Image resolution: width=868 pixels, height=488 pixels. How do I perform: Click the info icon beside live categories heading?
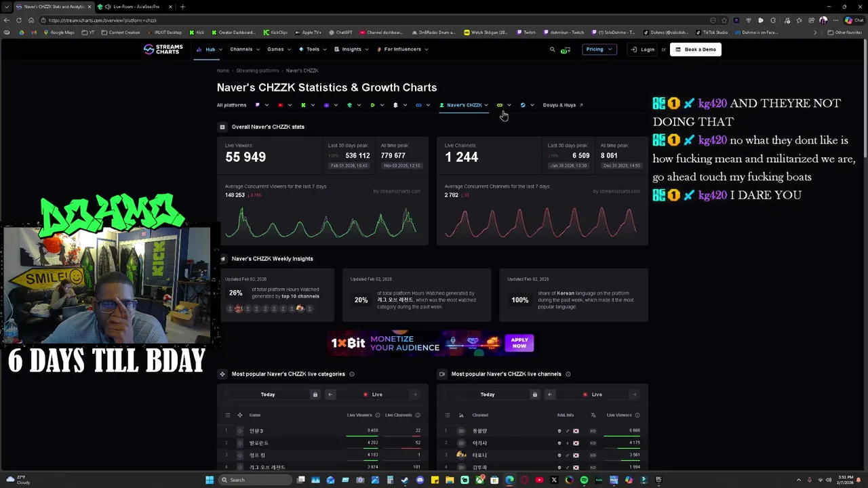click(351, 374)
